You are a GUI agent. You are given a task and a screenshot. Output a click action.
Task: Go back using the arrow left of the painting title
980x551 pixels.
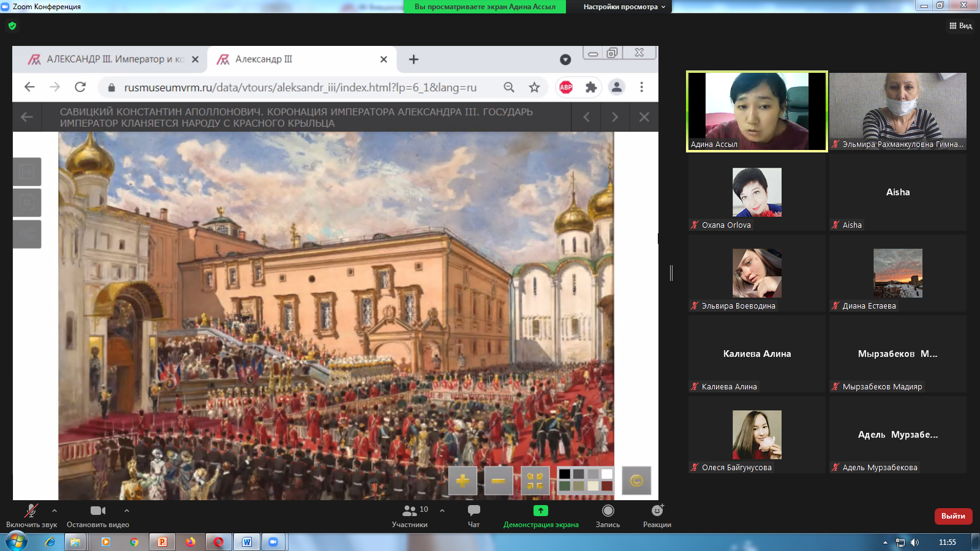tap(27, 117)
